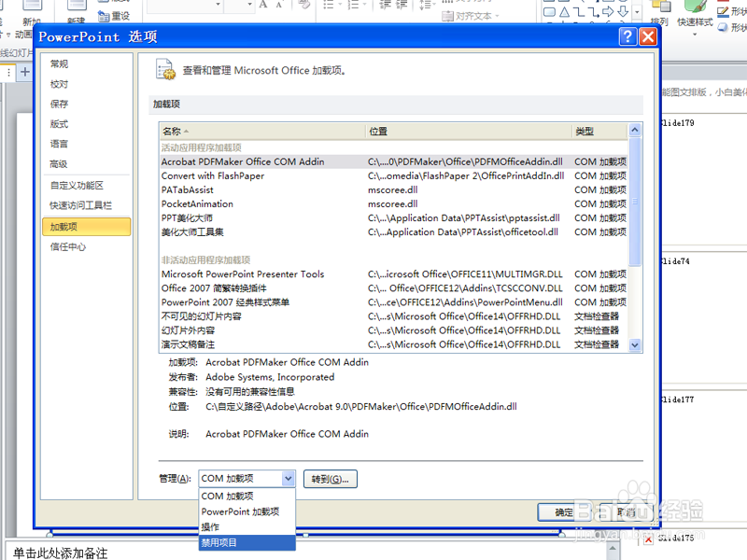Image resolution: width=747 pixels, height=560 pixels.
Task: Click the add-ins header document gear icon
Action: 165,69
